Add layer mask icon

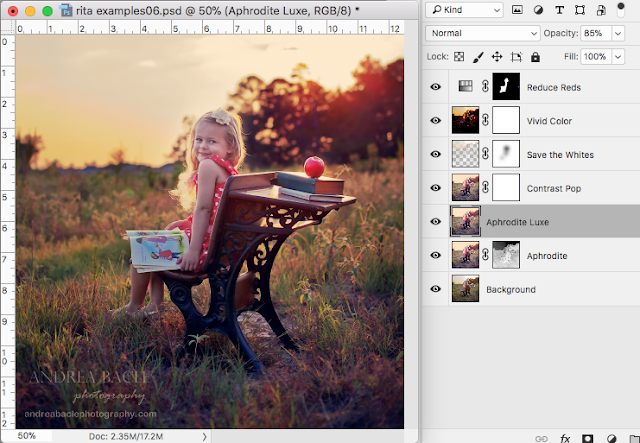[x=587, y=439]
